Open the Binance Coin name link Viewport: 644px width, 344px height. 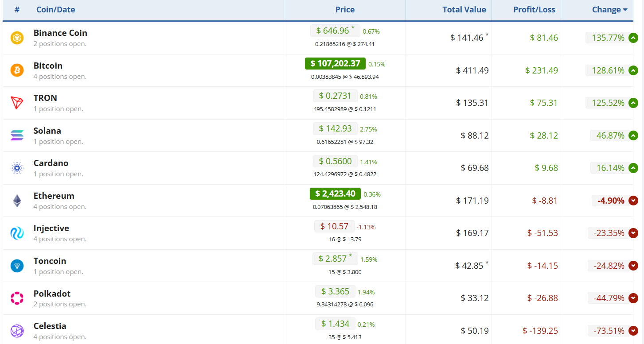pos(60,33)
